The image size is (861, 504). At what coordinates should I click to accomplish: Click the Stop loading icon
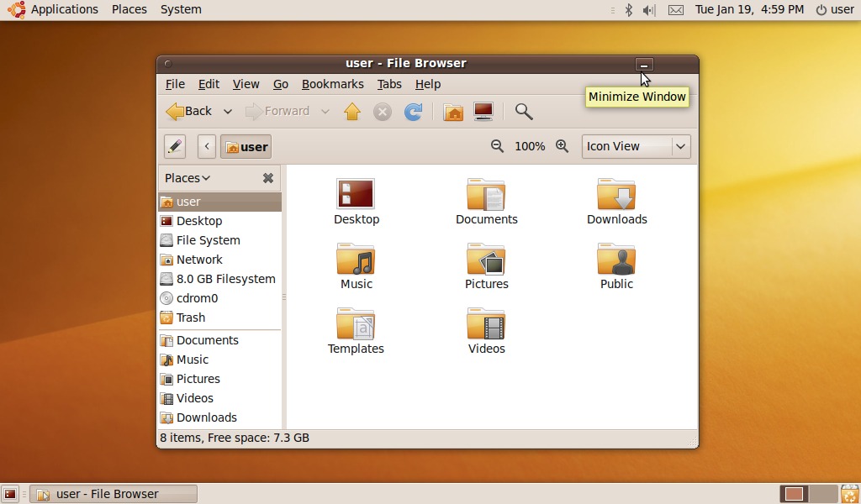tap(383, 112)
